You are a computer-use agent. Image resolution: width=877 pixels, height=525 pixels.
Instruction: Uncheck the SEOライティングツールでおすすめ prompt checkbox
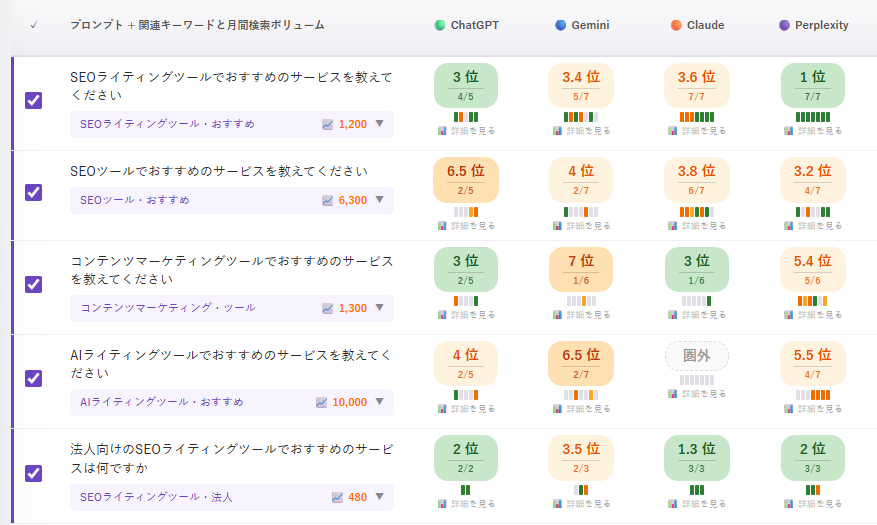tap(34, 101)
